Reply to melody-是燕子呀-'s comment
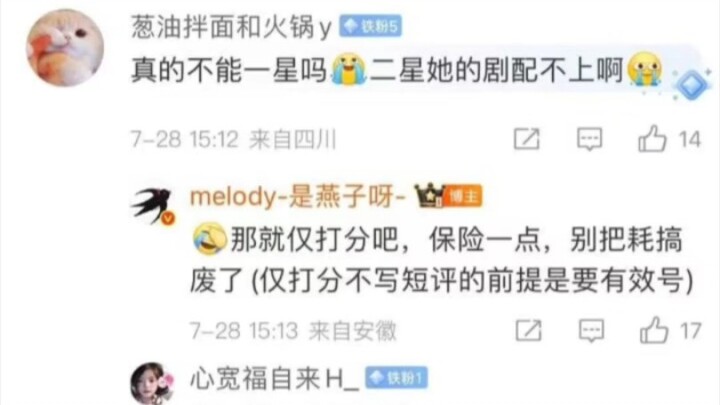The height and width of the screenshot is (405, 720). click(x=591, y=331)
